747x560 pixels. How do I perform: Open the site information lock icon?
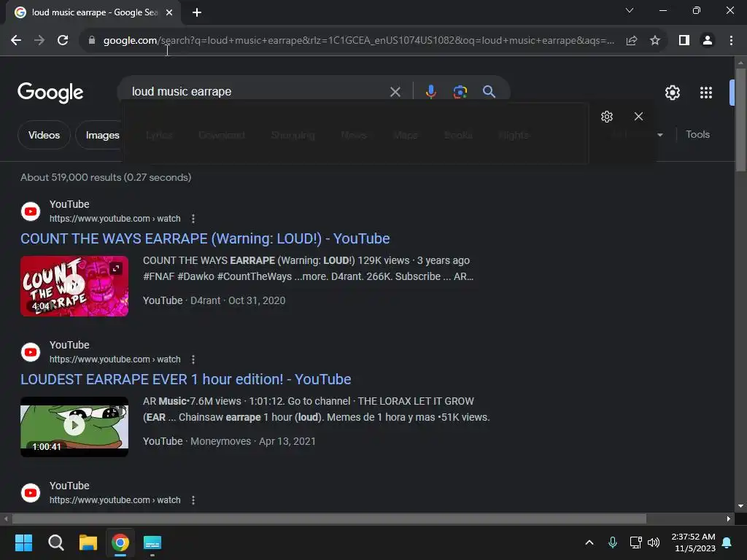92,41
